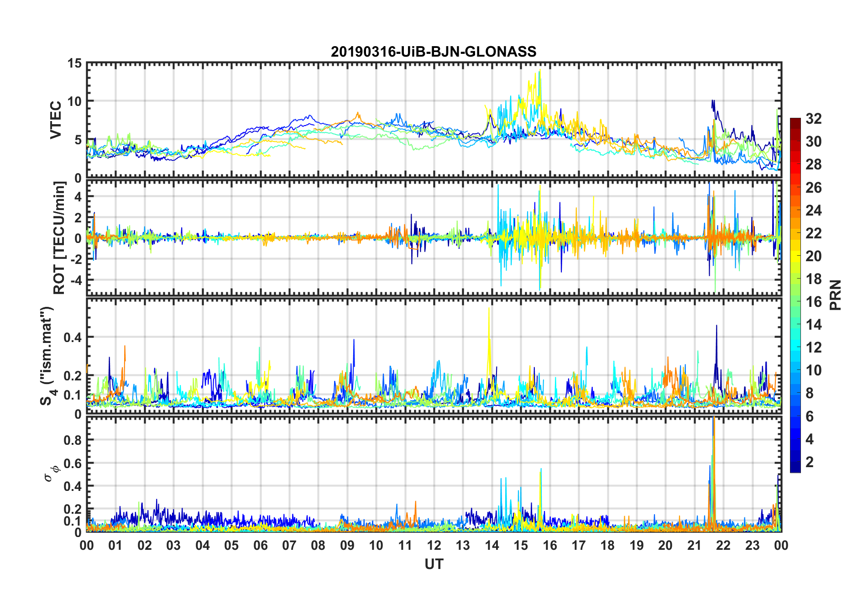Click VTEC axis tick label 5
The width and height of the screenshot is (868, 590).
pos(78,140)
